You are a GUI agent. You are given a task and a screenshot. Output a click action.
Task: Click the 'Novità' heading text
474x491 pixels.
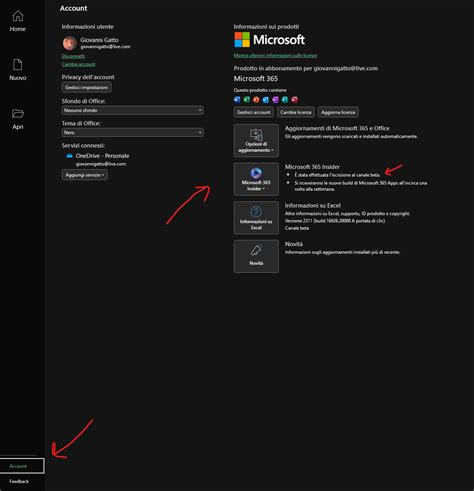pos(294,244)
